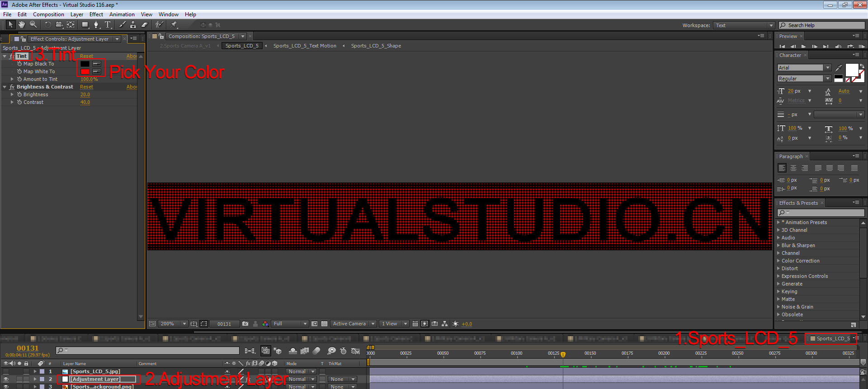Select the Rectangle shape tool

(x=85, y=24)
